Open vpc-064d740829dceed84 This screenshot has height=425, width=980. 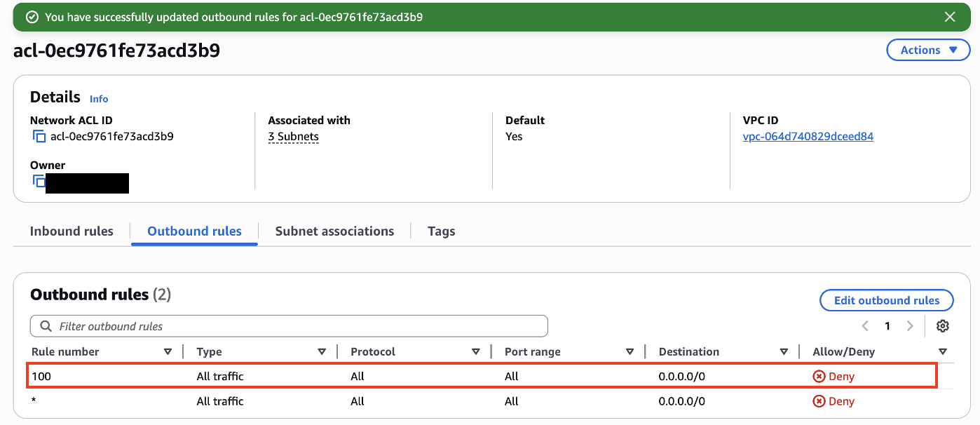coord(808,136)
